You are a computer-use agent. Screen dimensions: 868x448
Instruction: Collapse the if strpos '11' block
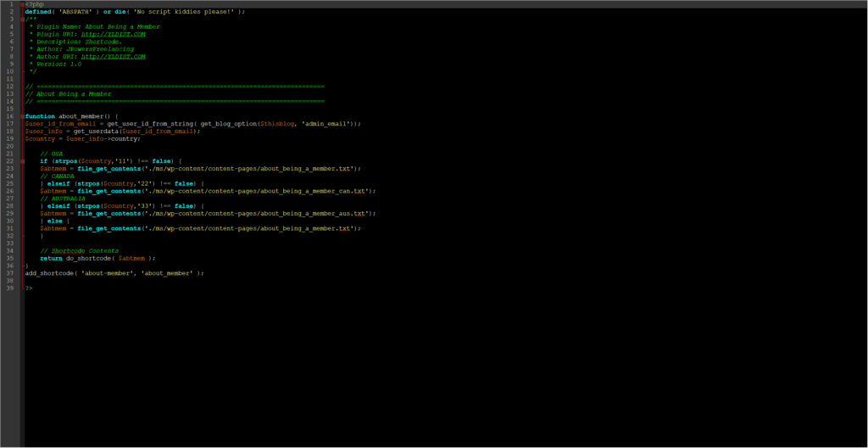tap(22, 160)
